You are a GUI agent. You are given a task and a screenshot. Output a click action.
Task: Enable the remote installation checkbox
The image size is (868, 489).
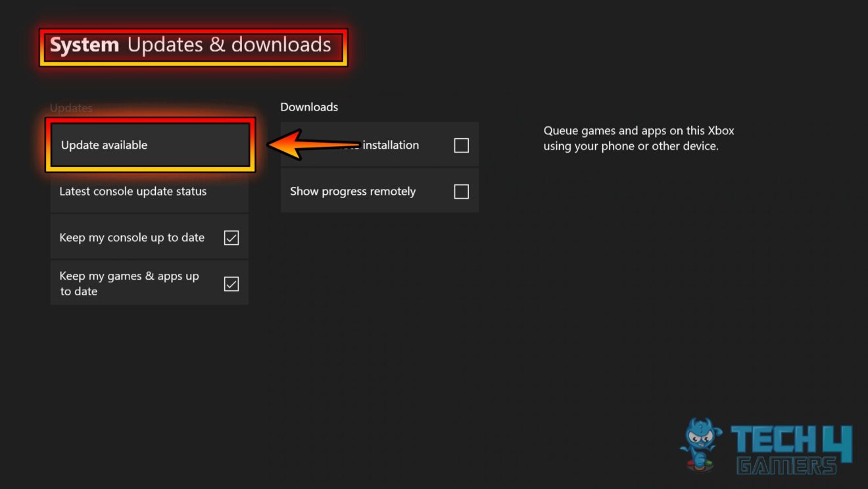pyautogui.click(x=461, y=145)
